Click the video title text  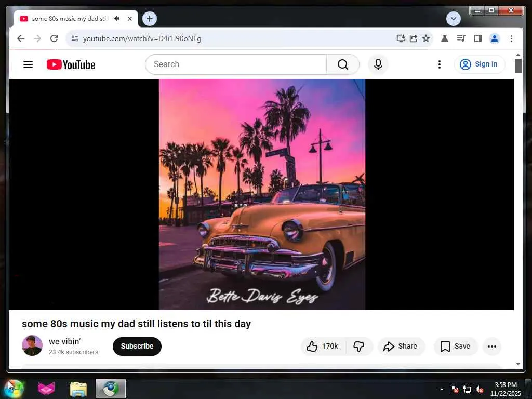pyautogui.click(x=137, y=324)
